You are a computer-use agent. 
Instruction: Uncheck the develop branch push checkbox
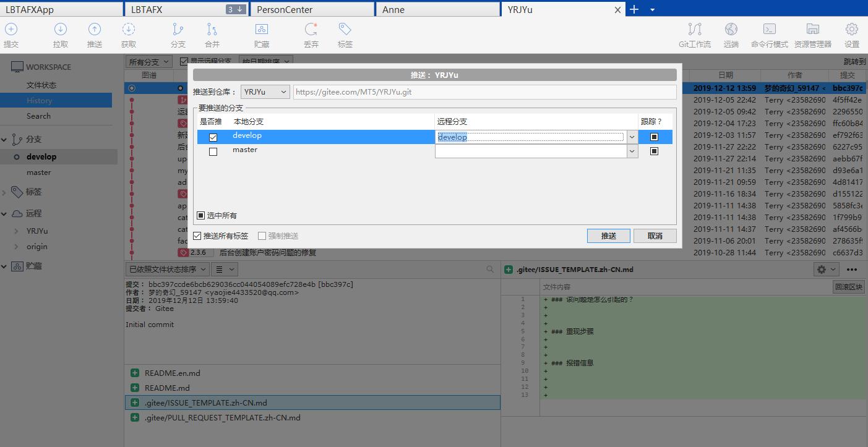click(x=213, y=137)
